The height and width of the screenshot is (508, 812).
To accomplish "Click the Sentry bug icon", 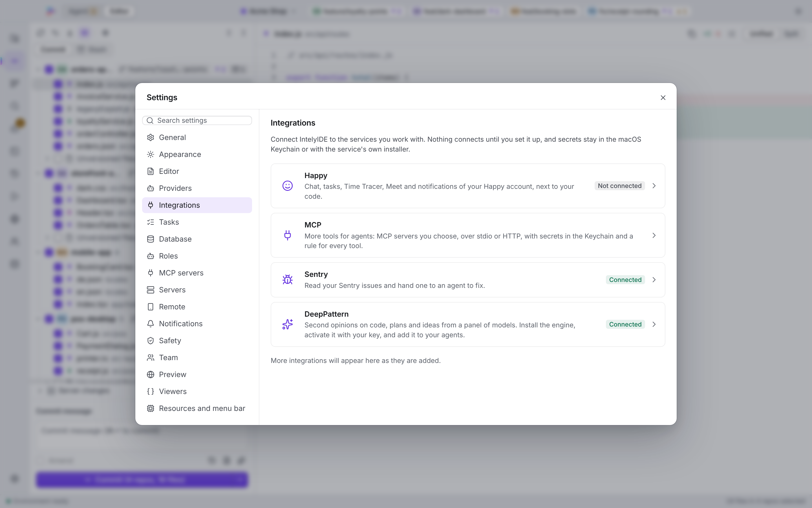I will [x=288, y=279].
